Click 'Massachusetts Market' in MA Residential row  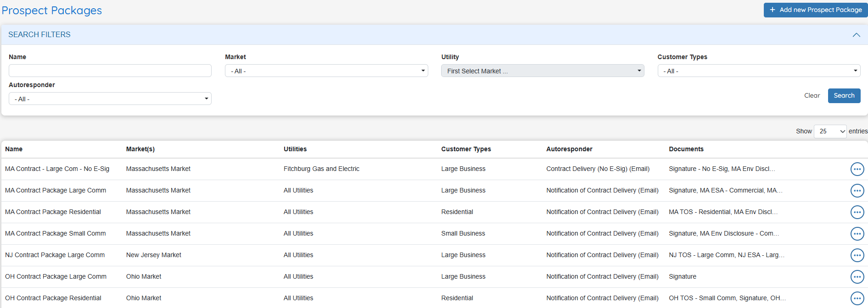[158, 212]
